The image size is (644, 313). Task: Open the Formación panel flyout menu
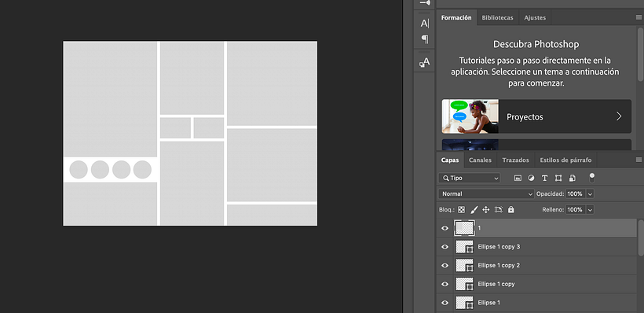pos(639,17)
